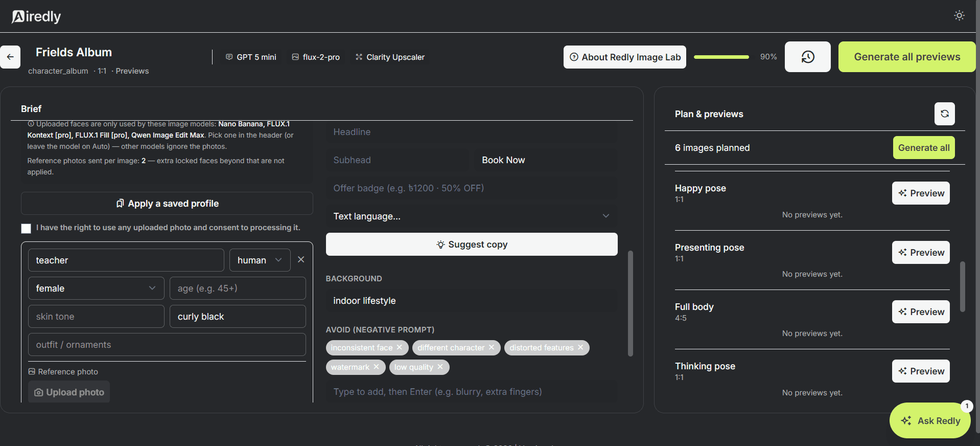Viewport: 980px width, 446px height.
Task: Click the Book Now CTA field
Action: tap(546, 160)
